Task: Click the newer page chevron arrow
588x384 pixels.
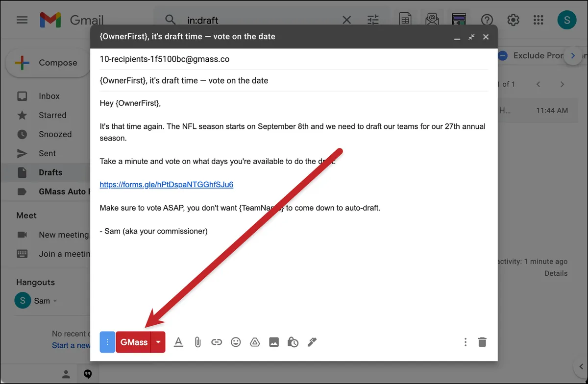Action: pyautogui.click(x=539, y=84)
